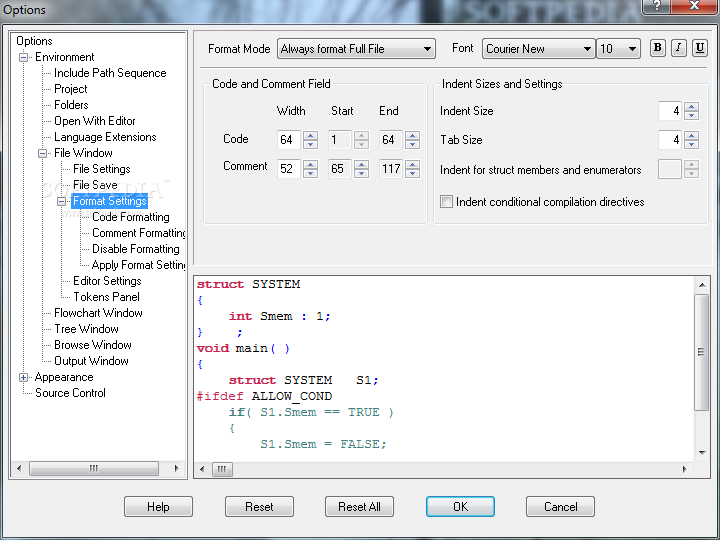The height and width of the screenshot is (540, 720).
Task: Open the font size 10 dropdown
Action: point(619,49)
